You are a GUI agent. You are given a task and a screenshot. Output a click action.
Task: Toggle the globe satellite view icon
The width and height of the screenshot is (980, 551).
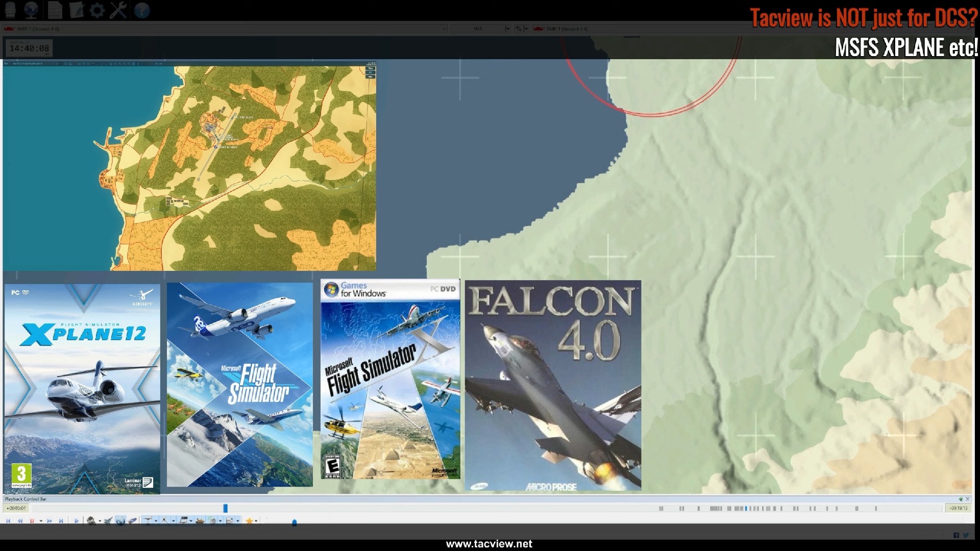(x=120, y=521)
